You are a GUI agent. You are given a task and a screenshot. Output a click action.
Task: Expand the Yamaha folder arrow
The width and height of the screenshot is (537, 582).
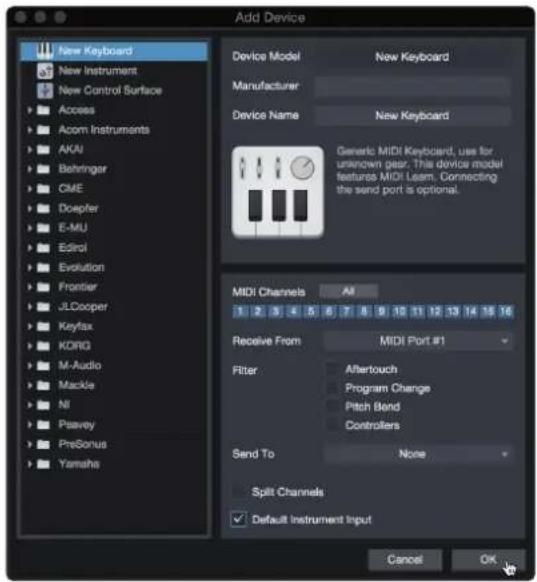tap(30, 464)
